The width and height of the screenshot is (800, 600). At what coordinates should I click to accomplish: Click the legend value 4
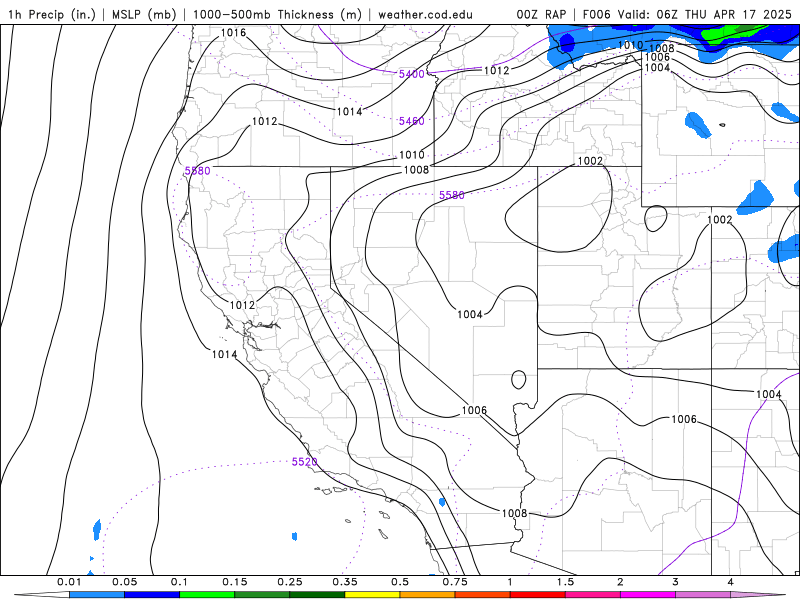point(731,582)
